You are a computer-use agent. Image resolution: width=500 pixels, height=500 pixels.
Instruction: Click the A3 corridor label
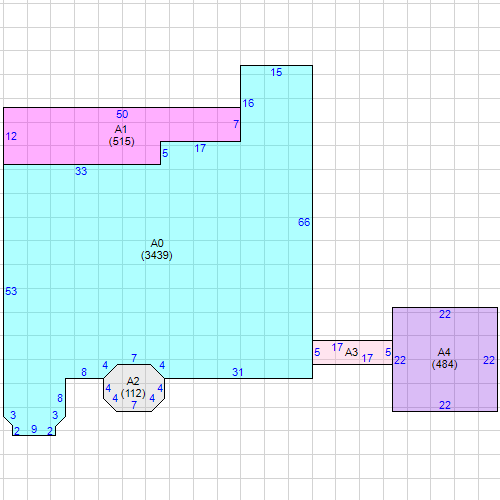[351, 352]
